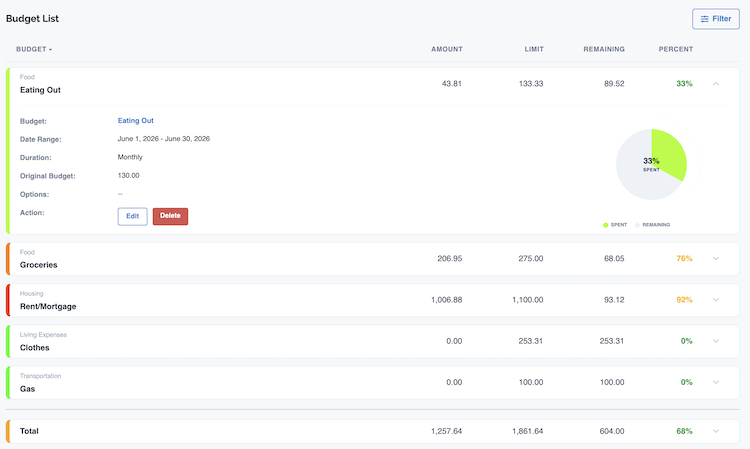This screenshot has width=750, height=449.
Task: Click the 68% percent in Total row
Action: click(x=684, y=431)
